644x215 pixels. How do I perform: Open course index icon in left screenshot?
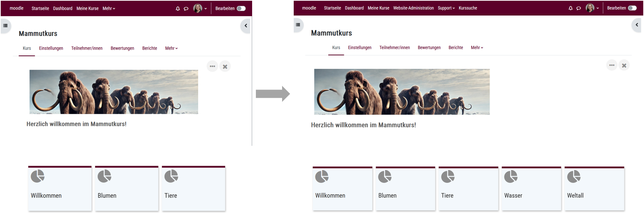pos(5,26)
